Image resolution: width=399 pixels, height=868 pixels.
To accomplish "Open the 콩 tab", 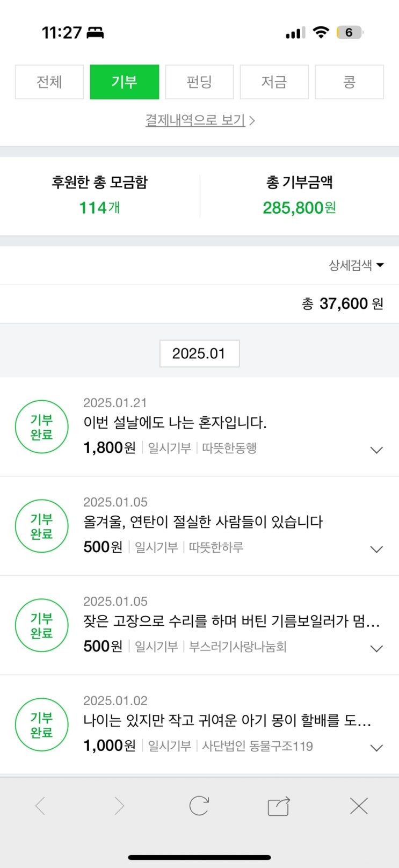I will click(x=349, y=82).
